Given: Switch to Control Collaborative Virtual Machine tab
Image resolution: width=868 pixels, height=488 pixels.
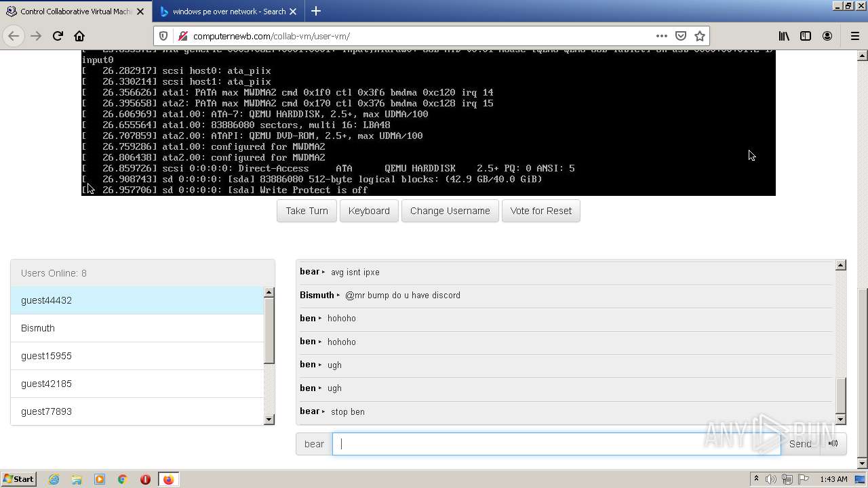Looking at the screenshot, I should click(x=75, y=12).
